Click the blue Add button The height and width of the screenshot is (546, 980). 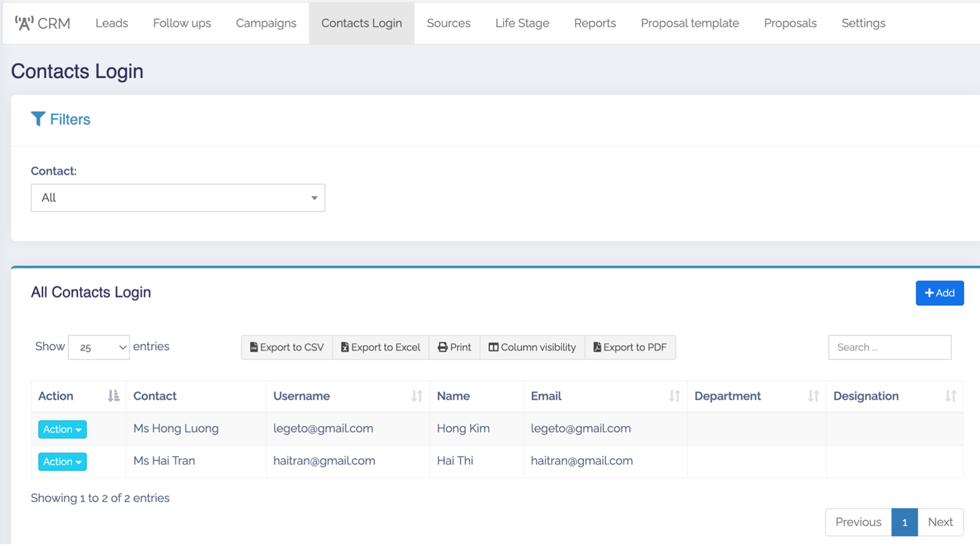pyautogui.click(x=939, y=293)
